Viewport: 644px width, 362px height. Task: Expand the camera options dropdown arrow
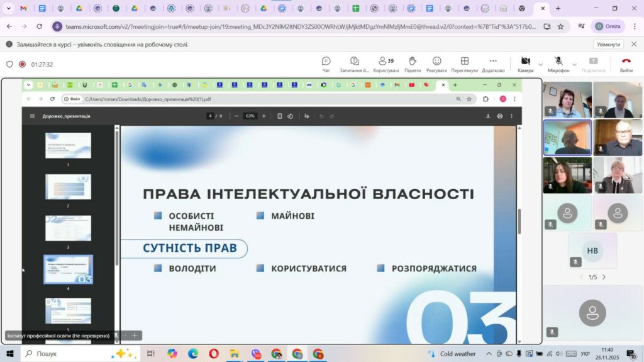click(540, 64)
